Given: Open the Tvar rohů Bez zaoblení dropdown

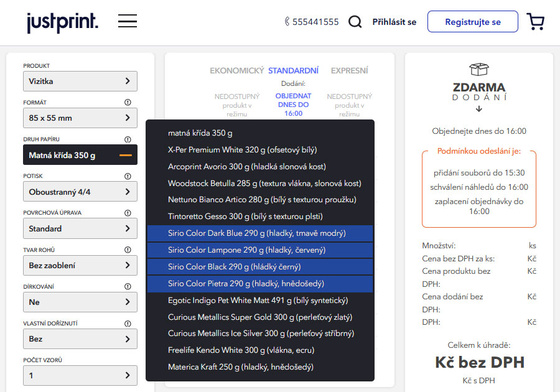Looking at the screenshot, I should click(80, 265).
